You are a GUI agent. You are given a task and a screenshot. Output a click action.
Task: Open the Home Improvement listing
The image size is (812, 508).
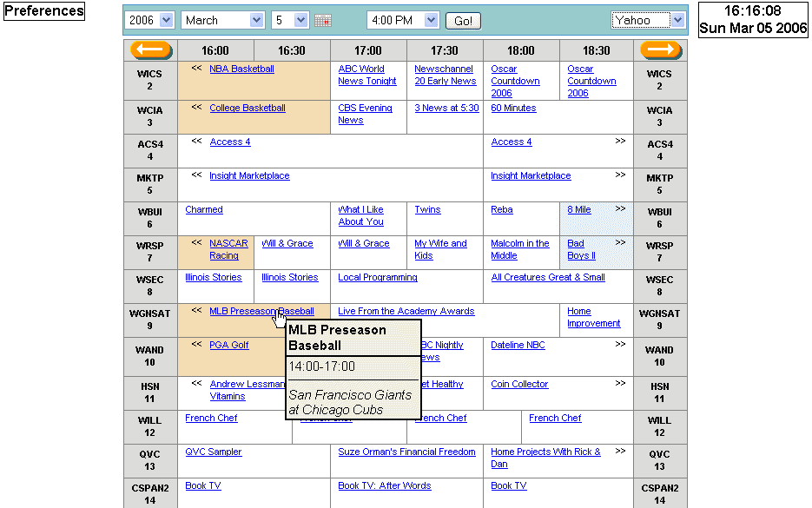point(593,317)
